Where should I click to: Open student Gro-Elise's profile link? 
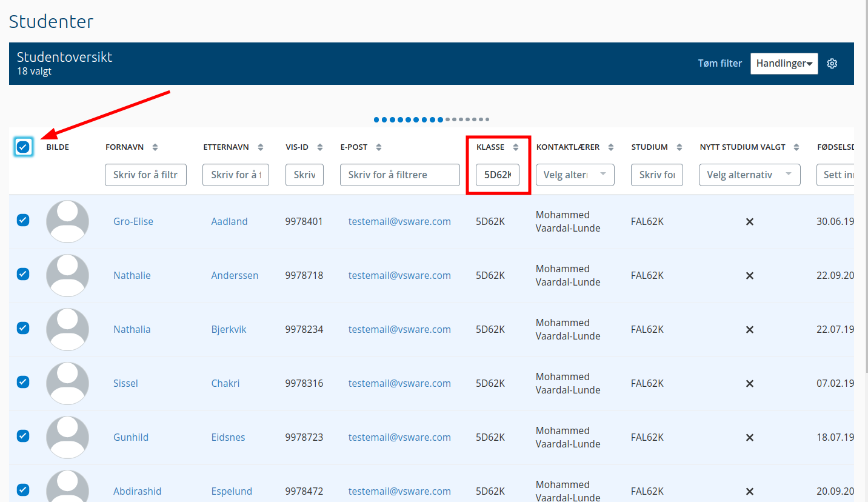[133, 221]
